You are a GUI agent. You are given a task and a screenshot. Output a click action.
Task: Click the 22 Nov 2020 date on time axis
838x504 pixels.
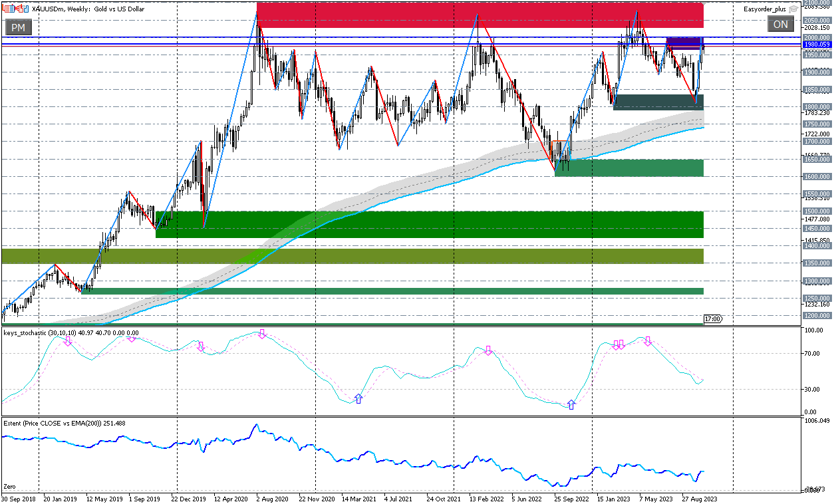(316, 497)
